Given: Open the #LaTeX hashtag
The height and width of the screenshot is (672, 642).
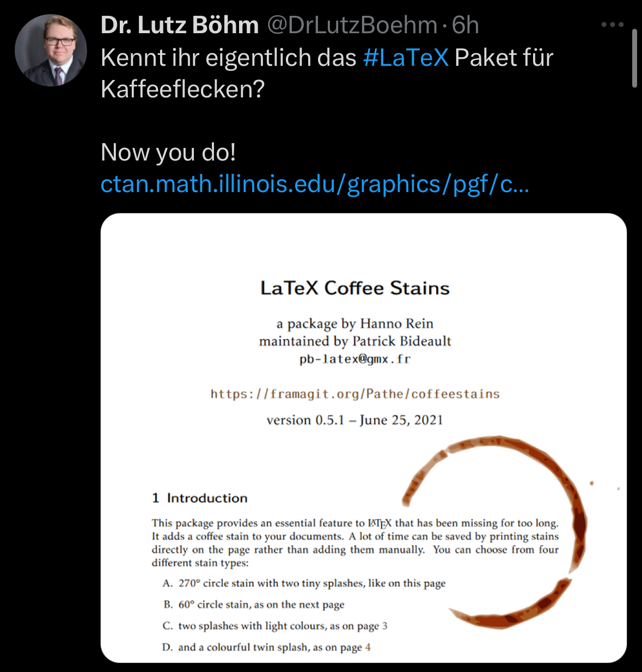Looking at the screenshot, I should [x=406, y=58].
